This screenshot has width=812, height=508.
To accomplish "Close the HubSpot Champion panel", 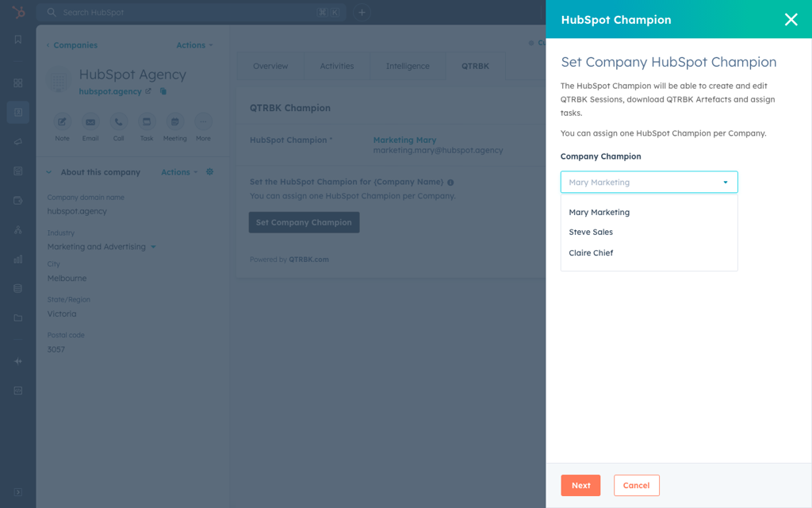I will pyautogui.click(x=791, y=20).
